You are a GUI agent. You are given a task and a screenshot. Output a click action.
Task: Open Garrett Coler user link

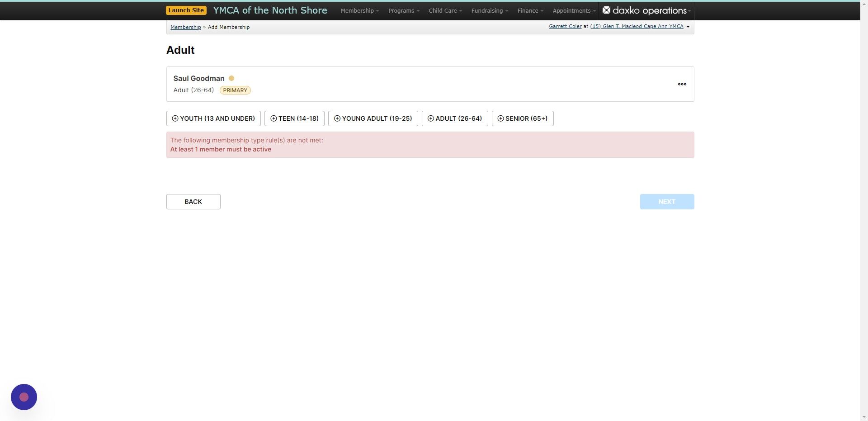[565, 26]
